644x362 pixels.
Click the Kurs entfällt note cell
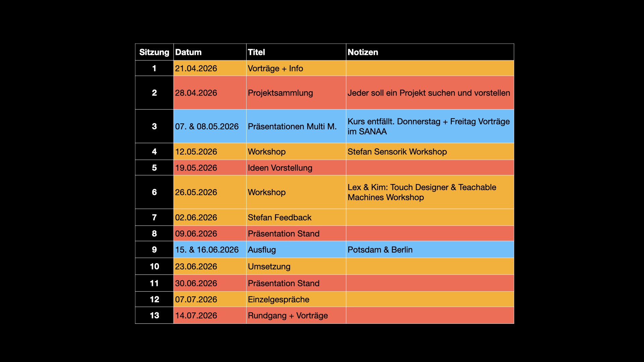430,126
